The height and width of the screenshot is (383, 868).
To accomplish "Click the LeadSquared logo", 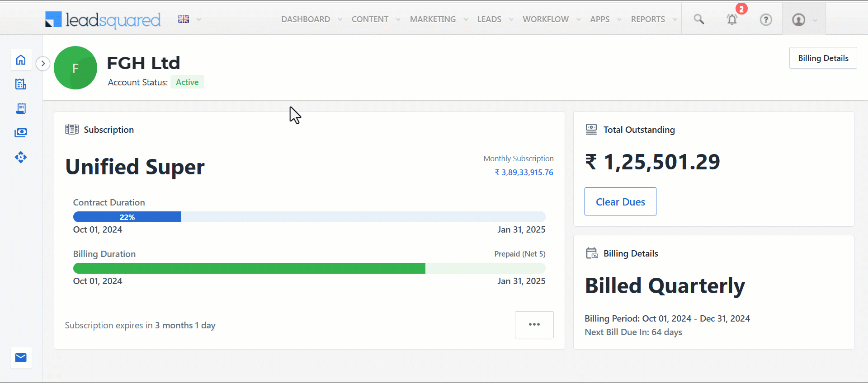I will point(103,19).
